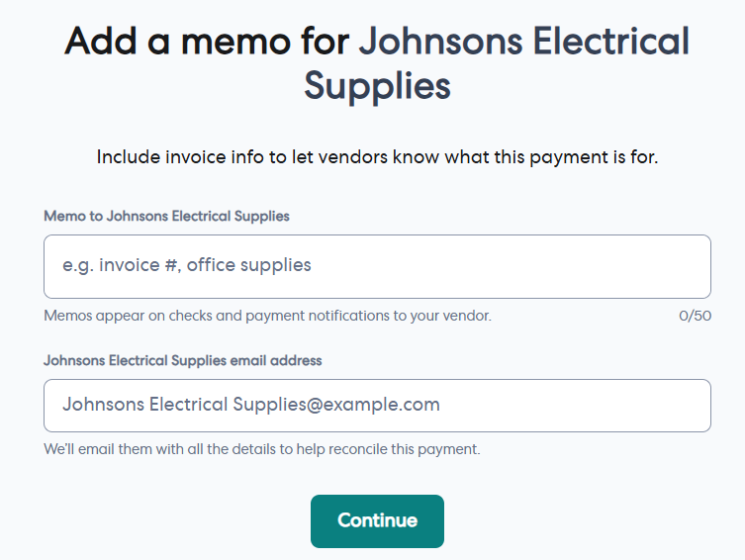Click the 'Memo to Johnsons Electrical Supplies' label

(166, 216)
